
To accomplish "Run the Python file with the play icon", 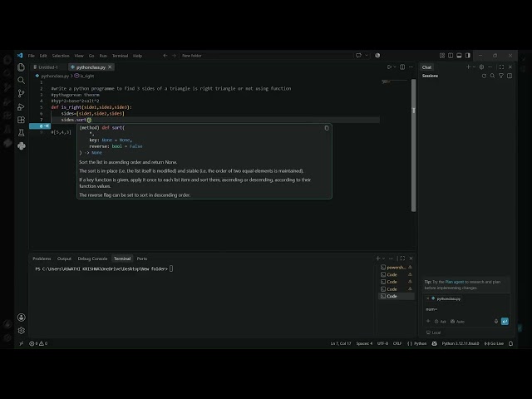I will (x=389, y=67).
